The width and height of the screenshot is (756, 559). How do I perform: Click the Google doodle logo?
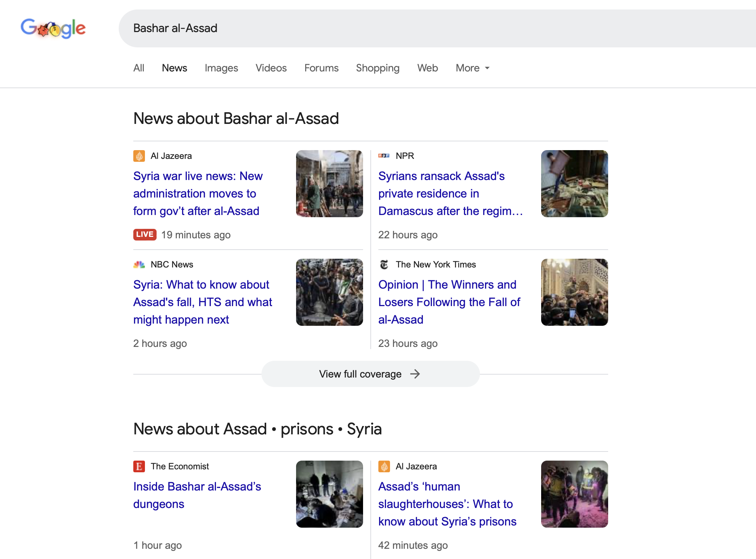[x=53, y=28]
